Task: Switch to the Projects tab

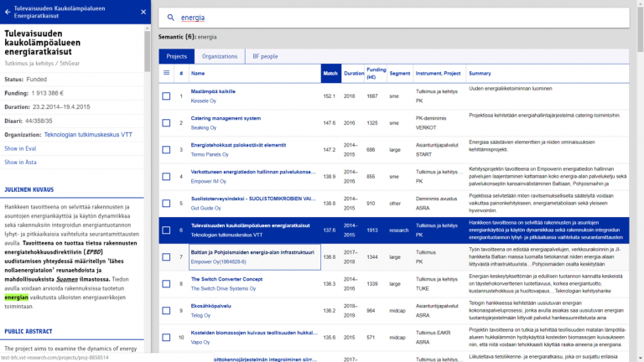Action: (x=177, y=56)
